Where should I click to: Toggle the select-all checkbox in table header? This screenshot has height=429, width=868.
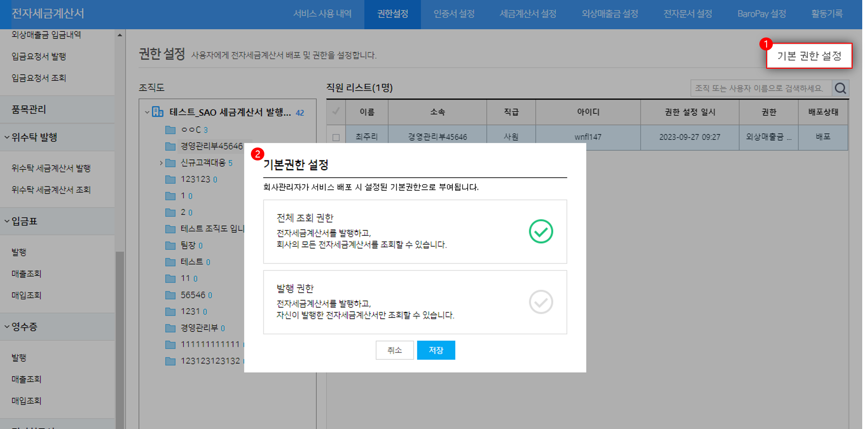(336, 111)
